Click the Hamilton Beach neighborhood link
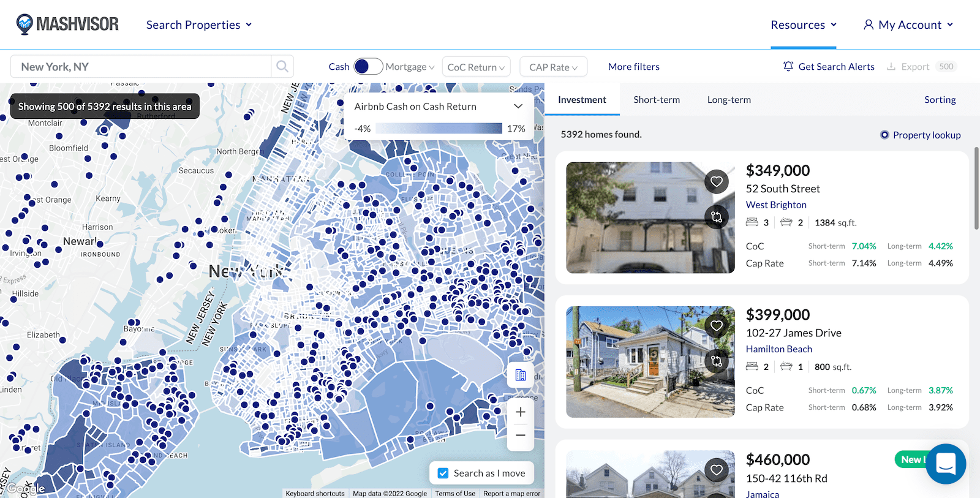The height and width of the screenshot is (498, 980). (x=778, y=349)
